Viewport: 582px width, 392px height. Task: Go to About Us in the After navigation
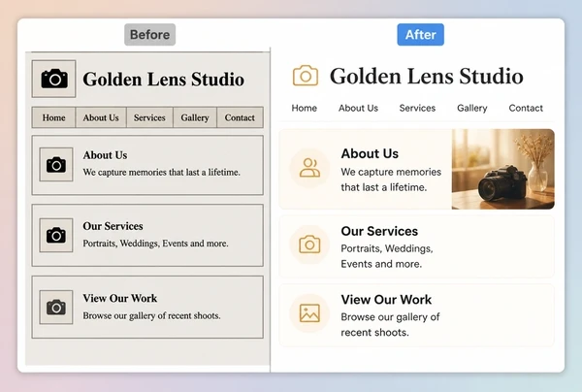(358, 108)
